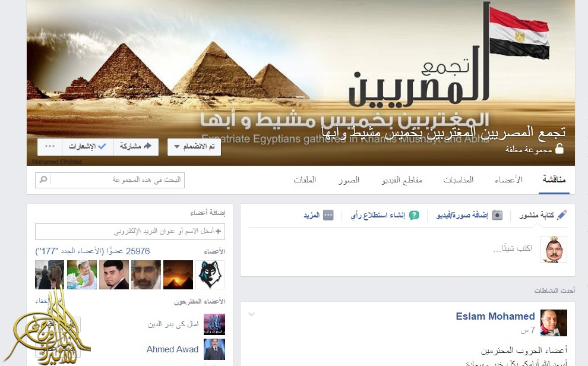Hide suggested members via إخفاء link

tap(42, 301)
